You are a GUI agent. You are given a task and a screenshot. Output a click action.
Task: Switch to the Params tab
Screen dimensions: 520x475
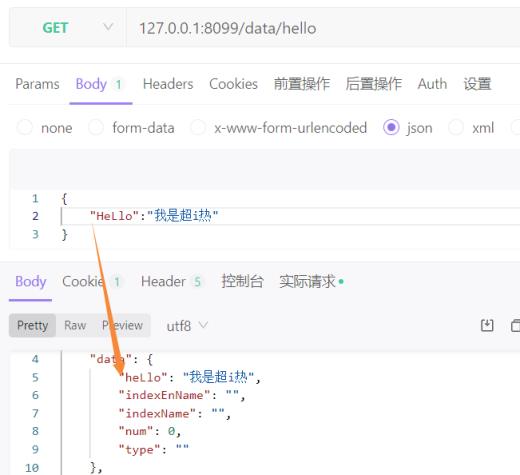37,84
